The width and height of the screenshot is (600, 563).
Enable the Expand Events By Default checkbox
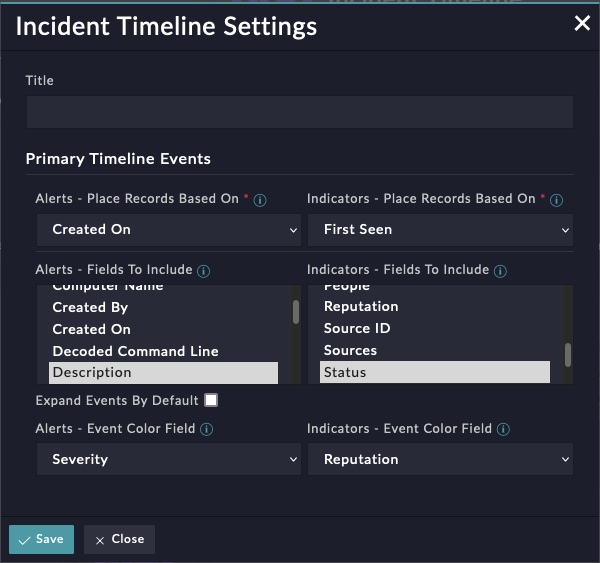coord(211,401)
